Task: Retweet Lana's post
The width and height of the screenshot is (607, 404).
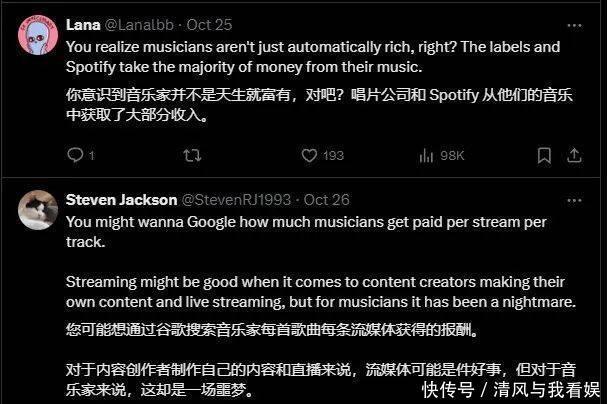Action: pos(192,156)
